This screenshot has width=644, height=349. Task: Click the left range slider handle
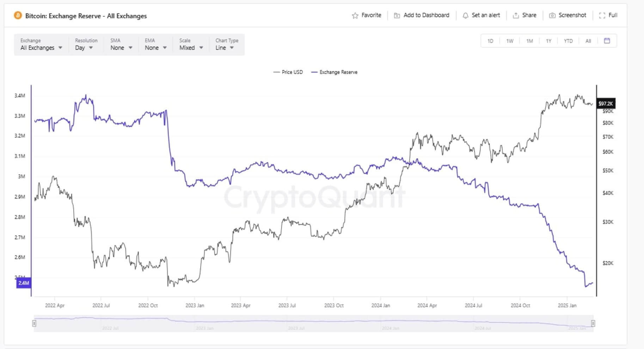point(34,323)
